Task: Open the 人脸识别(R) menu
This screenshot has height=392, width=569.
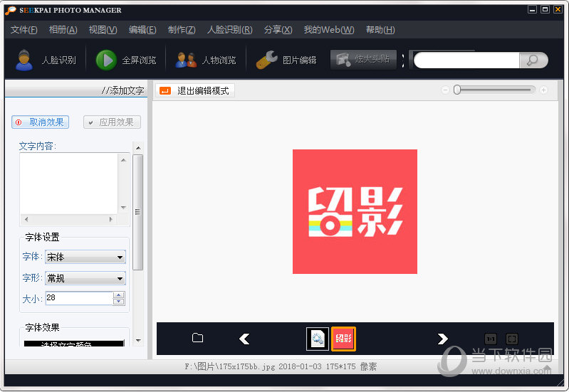Action: pyautogui.click(x=230, y=30)
